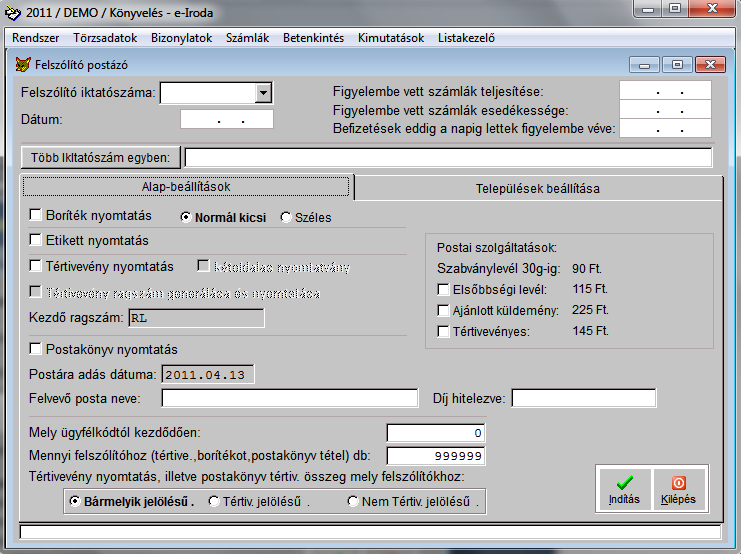The image size is (741, 554).
Task: Click the Felszólító postázó window icon
Action: coord(24,64)
